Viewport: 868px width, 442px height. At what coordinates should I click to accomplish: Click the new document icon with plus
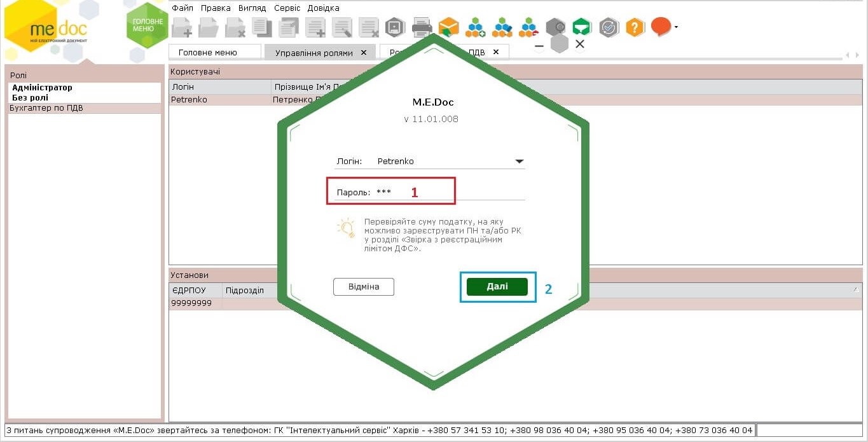click(x=183, y=27)
